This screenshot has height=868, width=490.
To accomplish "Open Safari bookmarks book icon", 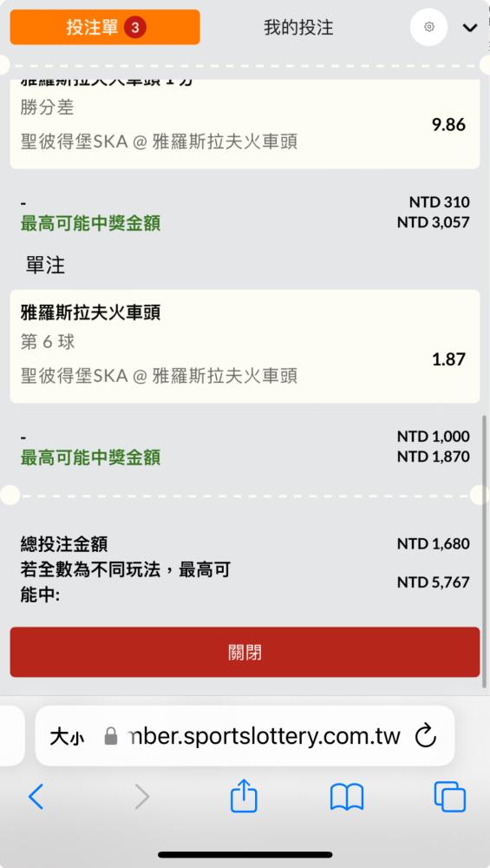I will click(x=347, y=797).
